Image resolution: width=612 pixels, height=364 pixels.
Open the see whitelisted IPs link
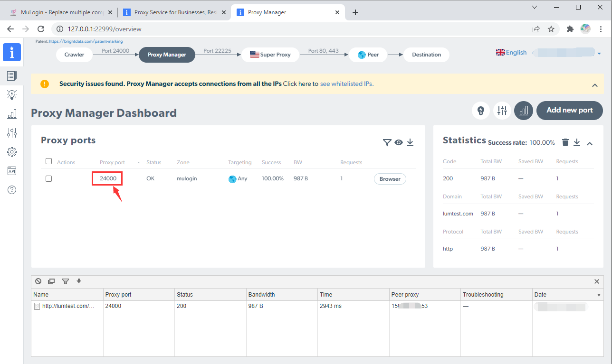point(346,83)
